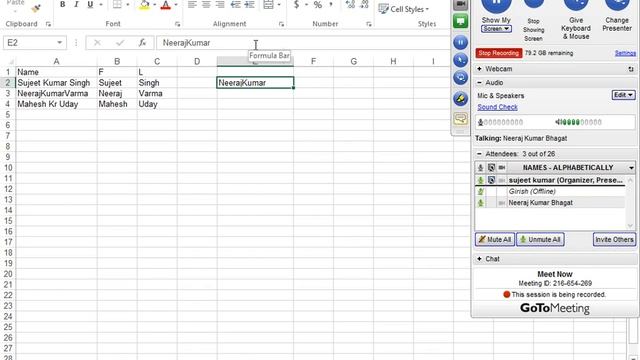Open the Cell Styles dropdown
The height and width of the screenshot is (360, 640).
click(x=404, y=9)
